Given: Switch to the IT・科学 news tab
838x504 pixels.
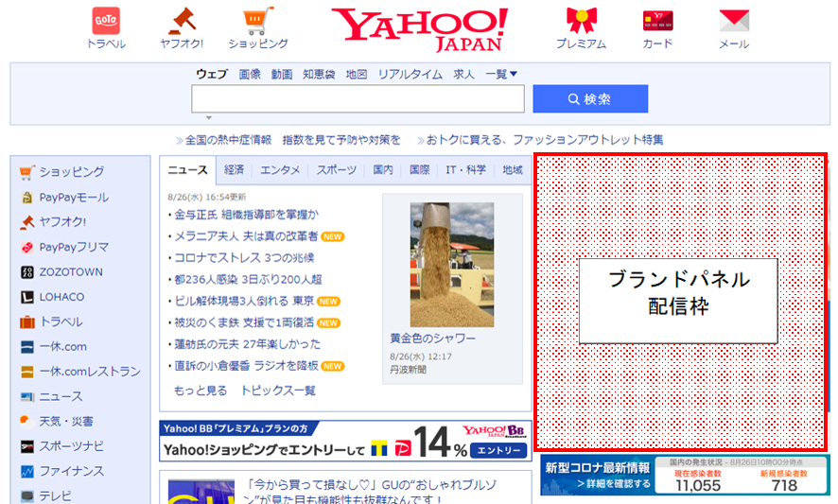Looking at the screenshot, I should coord(466,170).
